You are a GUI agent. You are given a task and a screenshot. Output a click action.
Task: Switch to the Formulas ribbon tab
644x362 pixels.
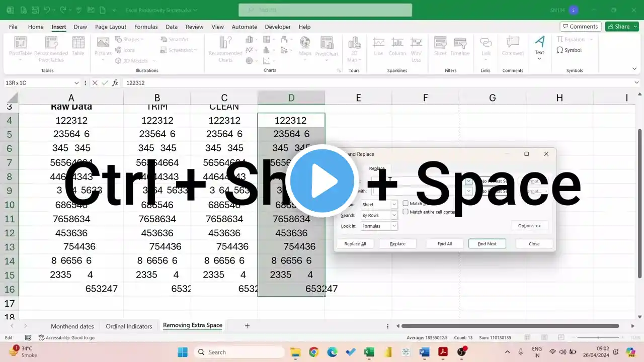(146, 27)
